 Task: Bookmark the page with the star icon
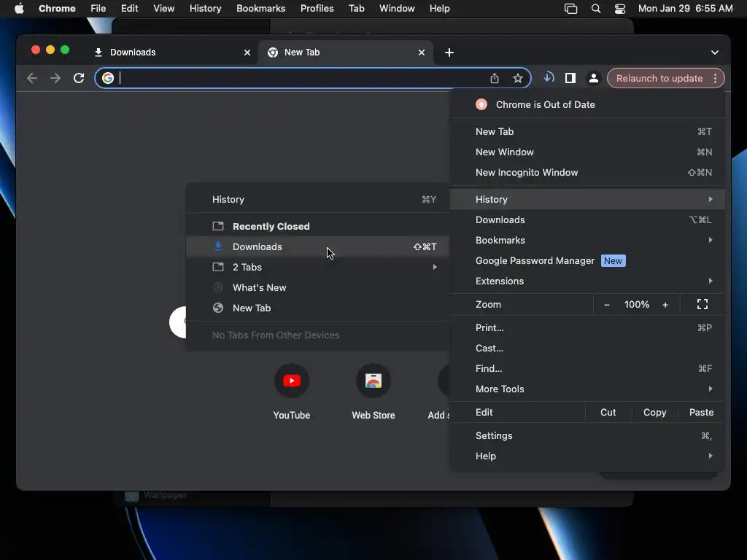518,78
